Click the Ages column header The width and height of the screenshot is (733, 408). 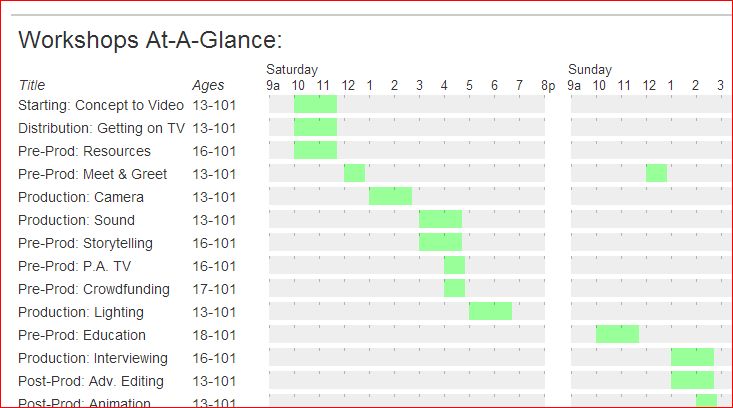pyautogui.click(x=208, y=85)
